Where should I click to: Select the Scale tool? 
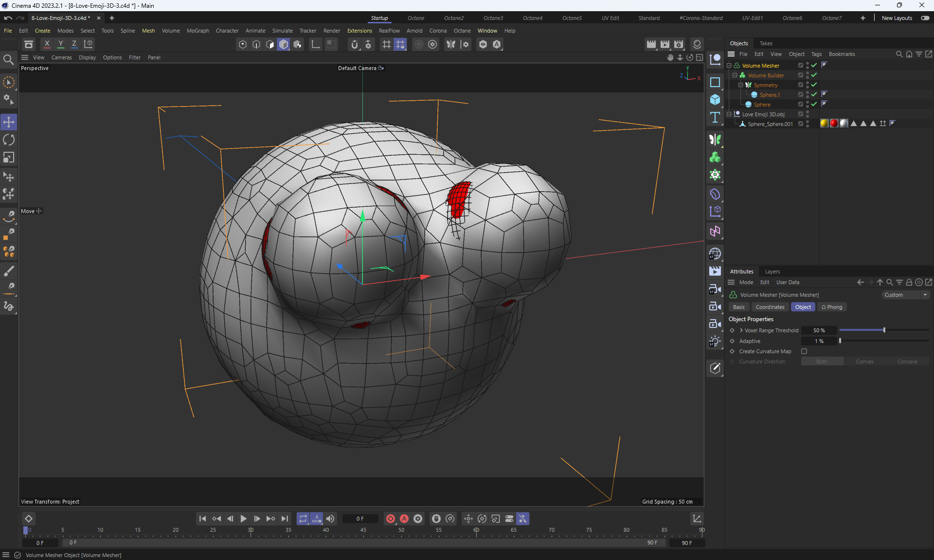click(x=9, y=158)
